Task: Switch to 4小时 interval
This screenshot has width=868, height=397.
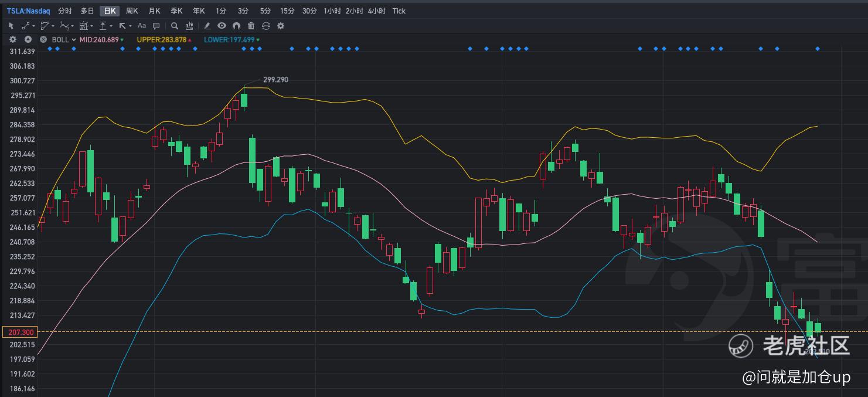Action: (x=377, y=11)
